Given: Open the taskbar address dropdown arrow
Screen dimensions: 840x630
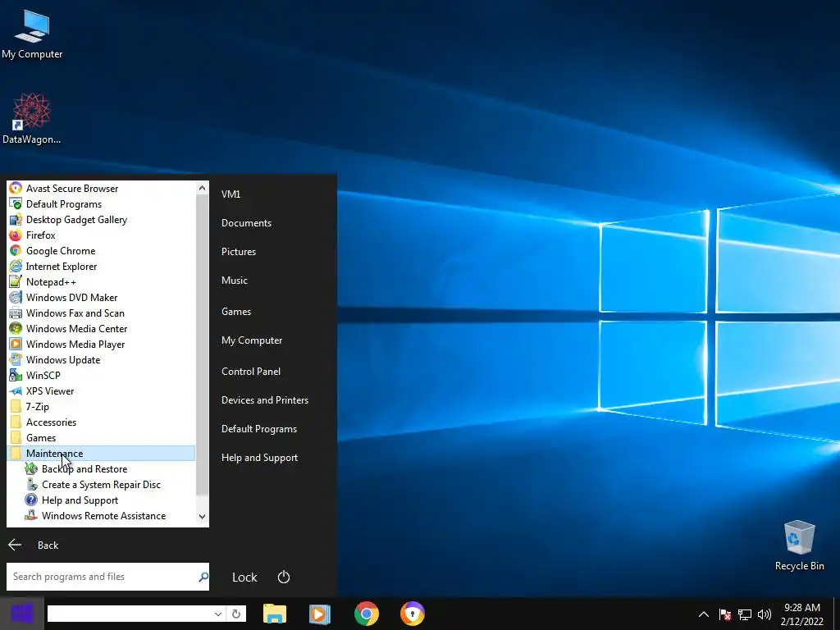Looking at the screenshot, I should click(x=218, y=614).
